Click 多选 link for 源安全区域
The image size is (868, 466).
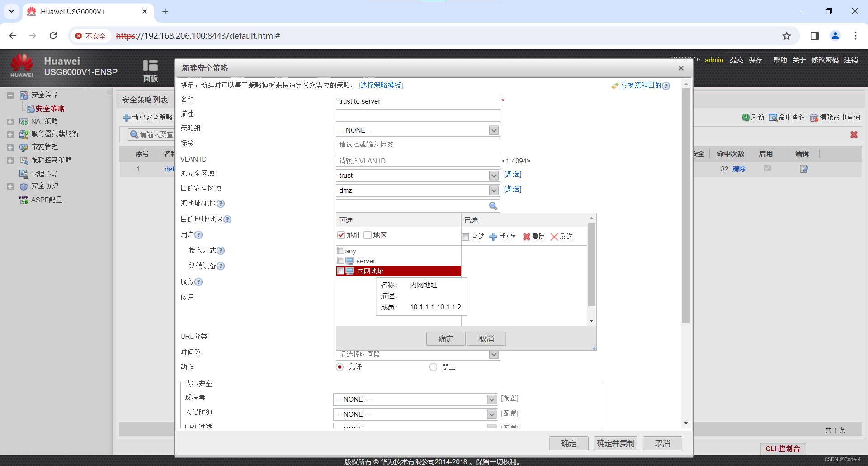[x=513, y=174]
